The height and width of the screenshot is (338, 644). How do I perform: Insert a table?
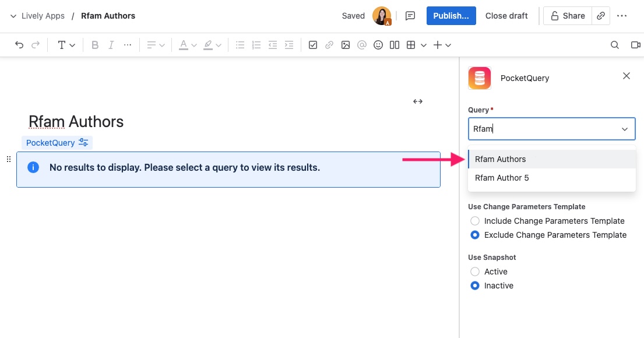[411, 45]
